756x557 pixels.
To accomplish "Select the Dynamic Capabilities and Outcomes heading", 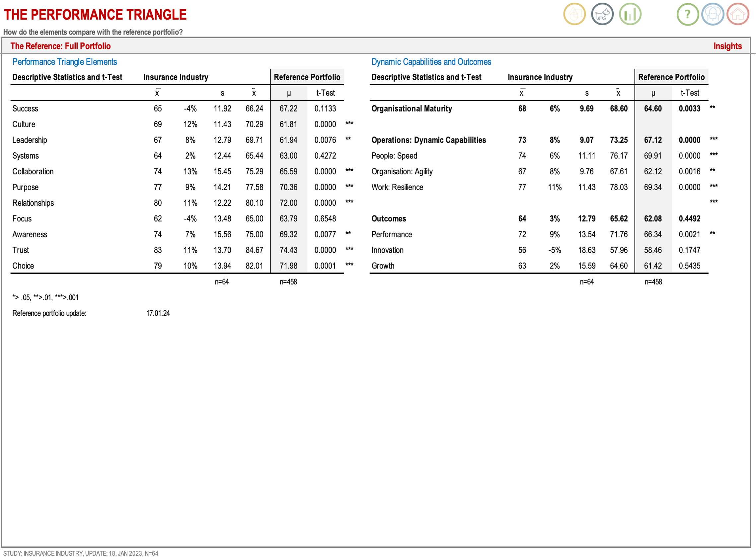I will pos(431,62).
